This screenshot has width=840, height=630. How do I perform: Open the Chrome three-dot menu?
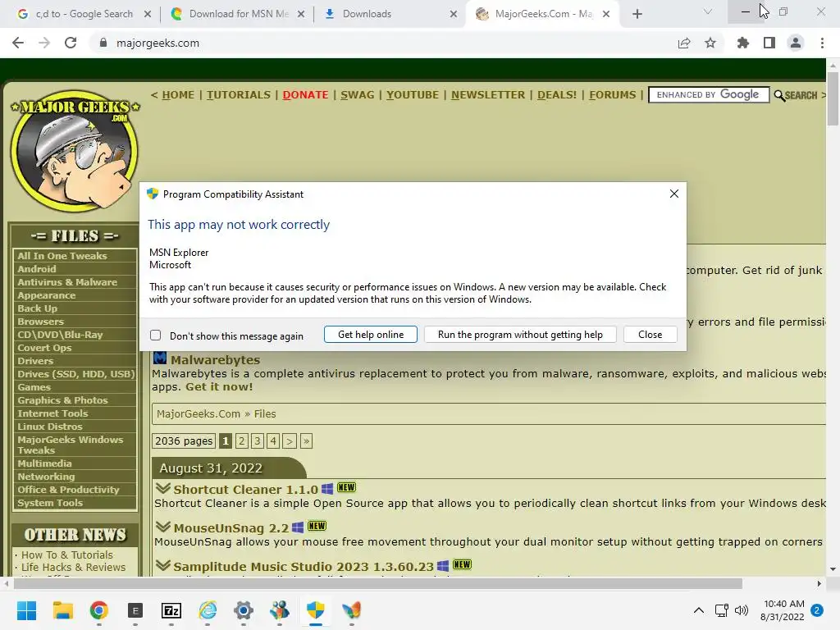click(822, 43)
